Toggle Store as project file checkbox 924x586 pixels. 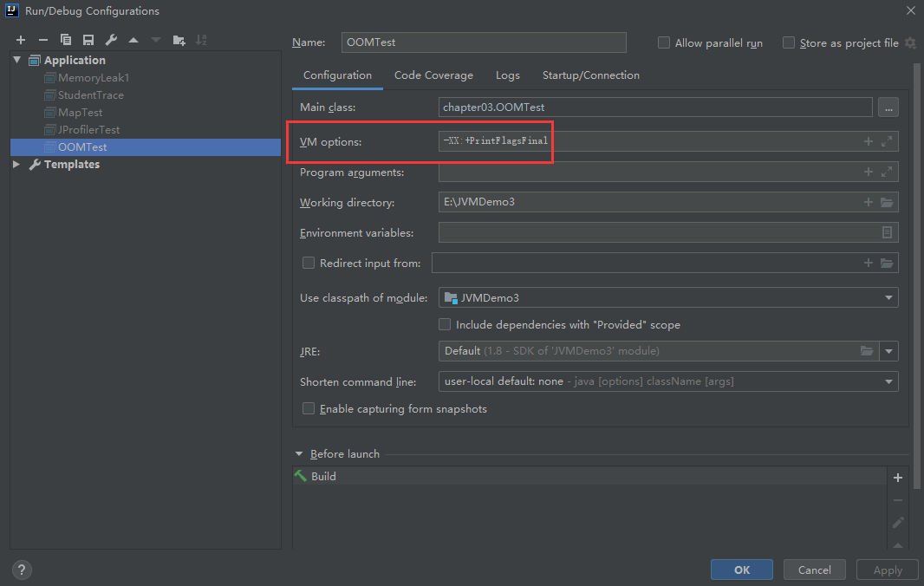(x=789, y=42)
